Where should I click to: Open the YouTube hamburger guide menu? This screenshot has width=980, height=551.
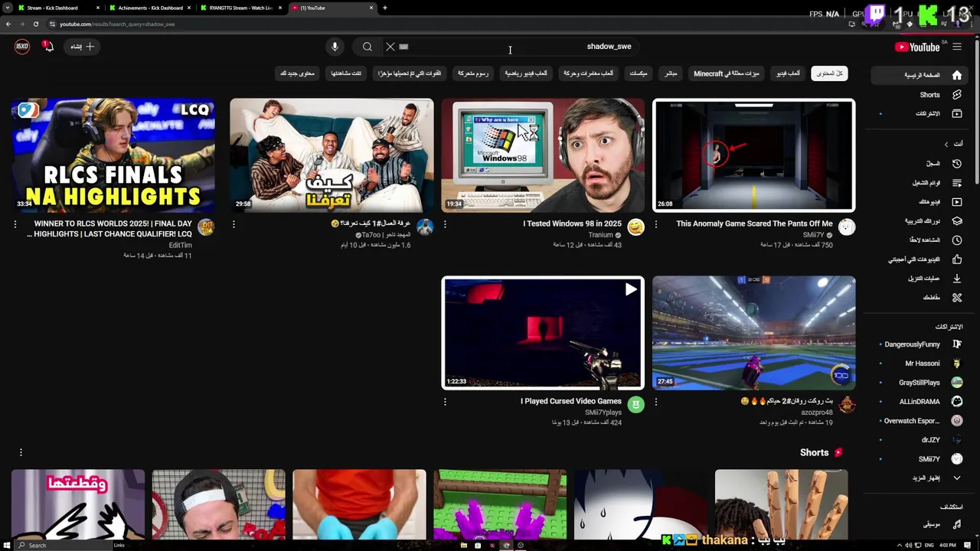(x=957, y=47)
